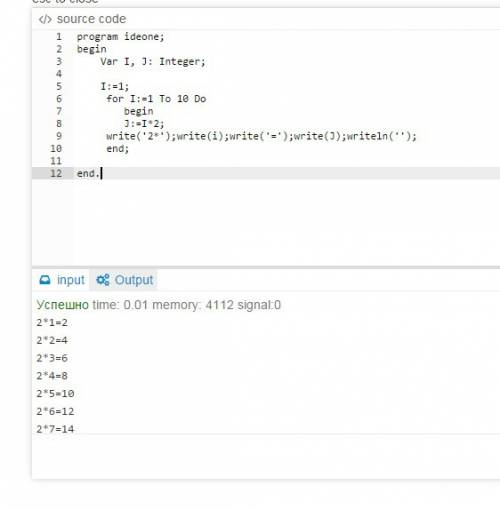Click output line '2*1=2'
This screenshot has height=509, width=500.
(52, 323)
